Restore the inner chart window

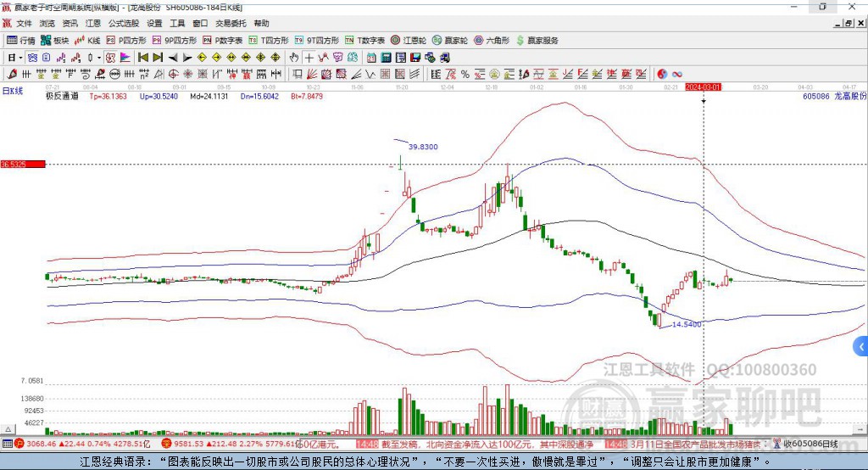point(849,23)
